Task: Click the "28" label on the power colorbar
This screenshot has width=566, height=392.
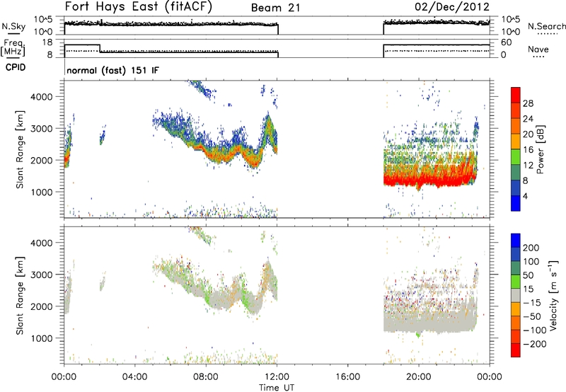Action: pos(528,103)
